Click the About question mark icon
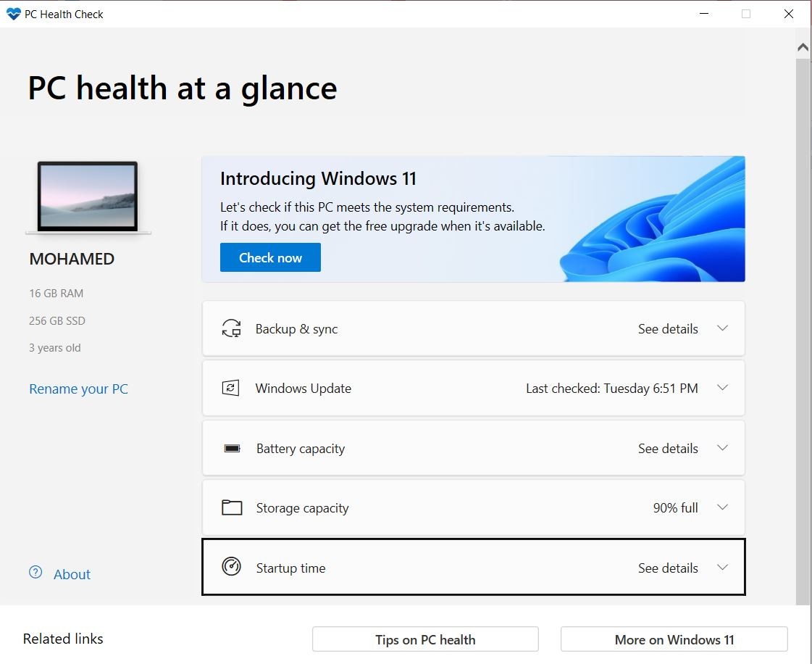812x664 pixels. click(x=35, y=573)
